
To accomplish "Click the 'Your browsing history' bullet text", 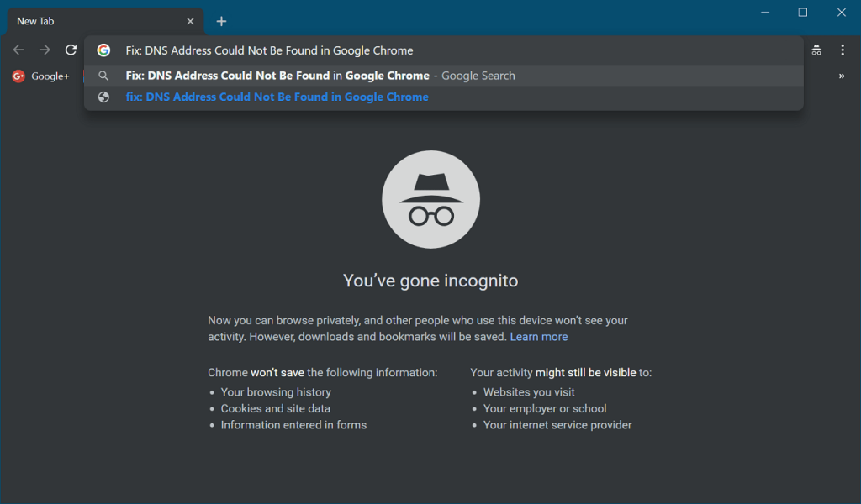I will [276, 392].
